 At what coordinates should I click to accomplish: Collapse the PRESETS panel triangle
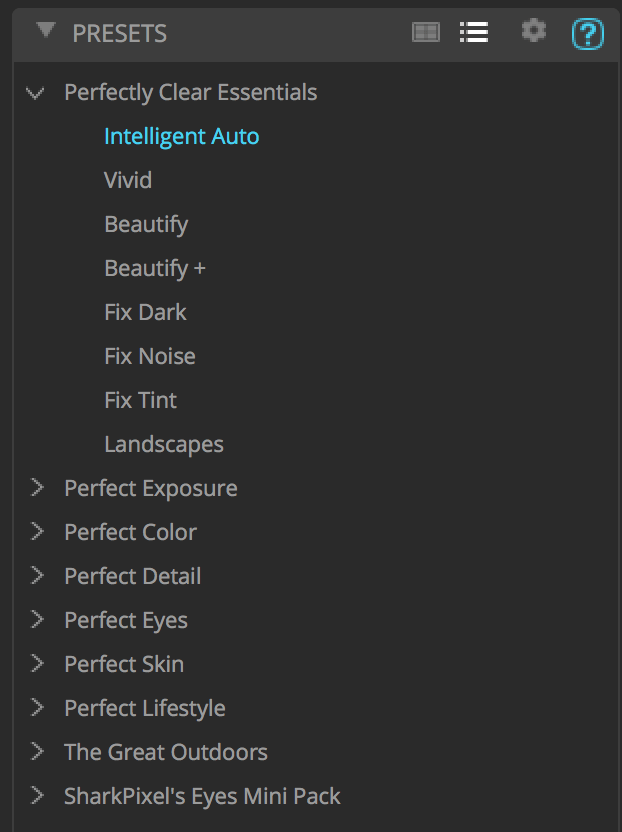45,31
